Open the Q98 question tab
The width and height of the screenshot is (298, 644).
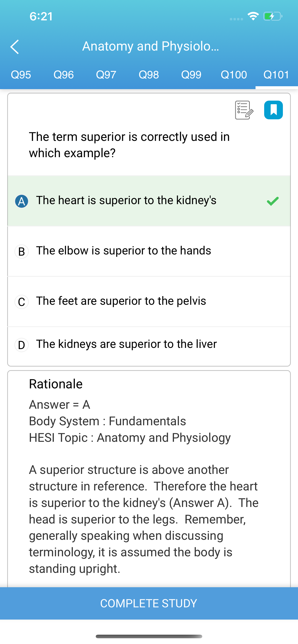coord(149,75)
